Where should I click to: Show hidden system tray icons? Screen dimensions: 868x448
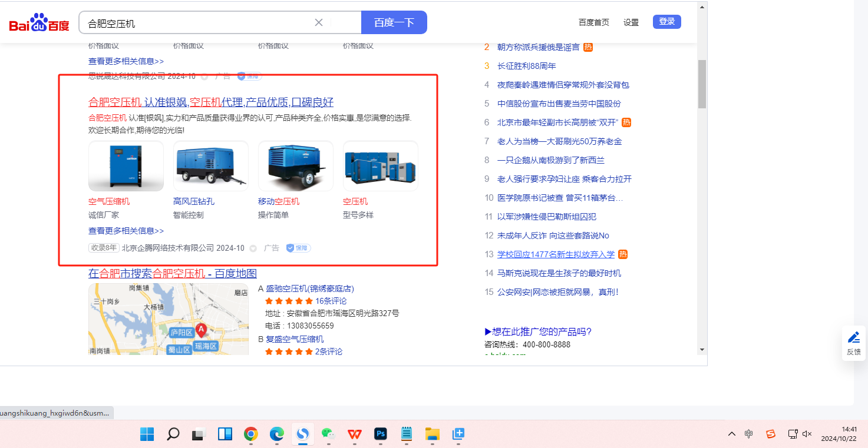732,434
